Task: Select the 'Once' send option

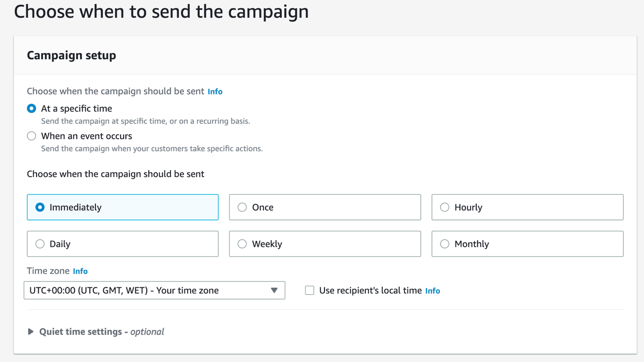Action: pyautogui.click(x=242, y=207)
